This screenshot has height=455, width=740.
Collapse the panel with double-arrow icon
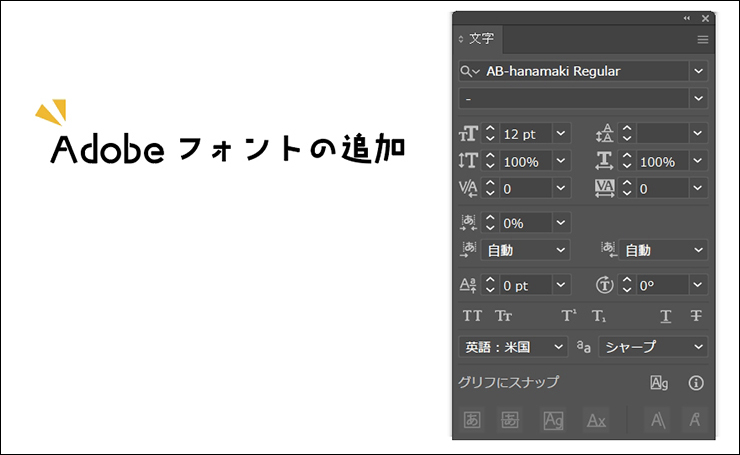pyautogui.click(x=687, y=18)
